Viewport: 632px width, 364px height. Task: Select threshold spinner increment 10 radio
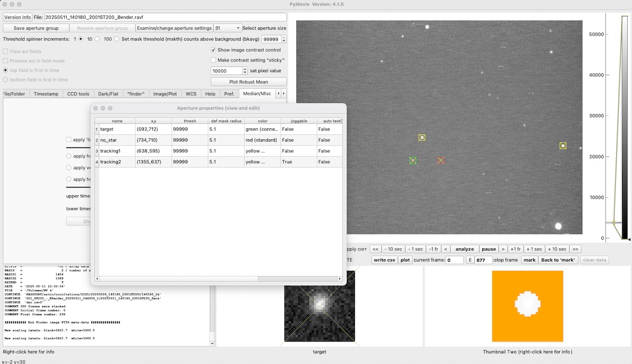98,39
